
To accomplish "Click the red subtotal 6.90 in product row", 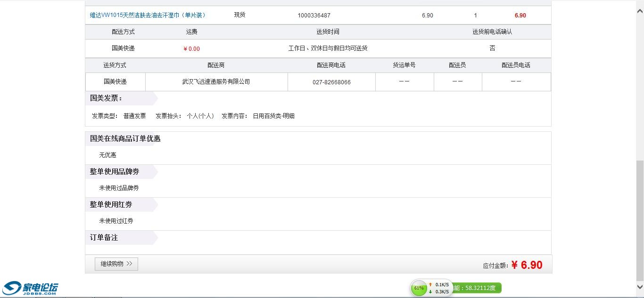I will (520, 16).
